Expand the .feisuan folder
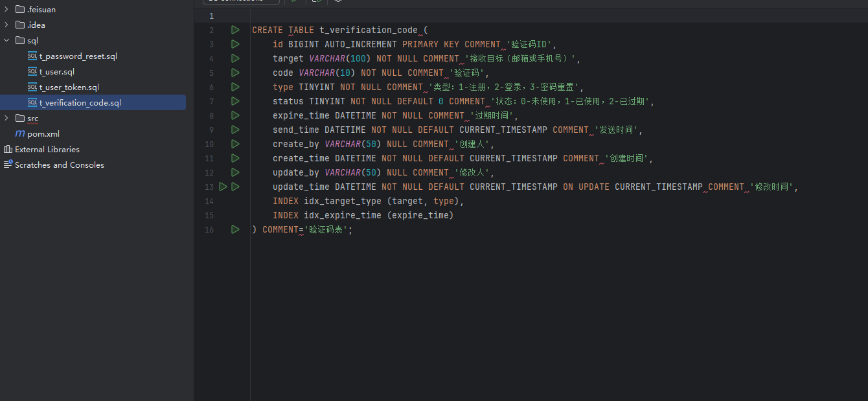This screenshot has width=868, height=401. click(x=6, y=10)
